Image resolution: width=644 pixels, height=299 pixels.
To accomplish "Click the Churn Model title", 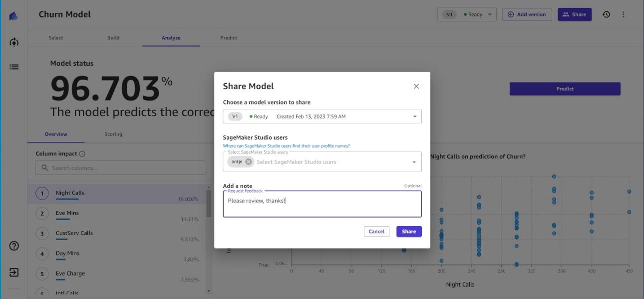I will [65, 14].
